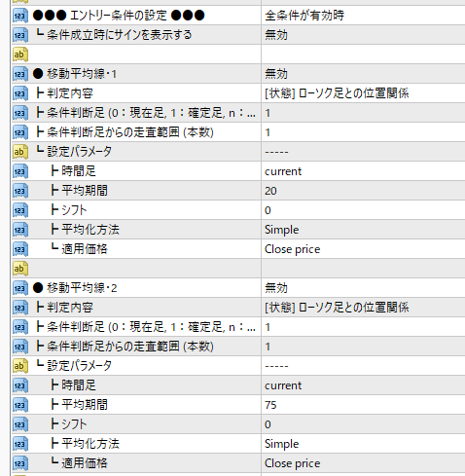Edit the 平均期間 value 20
The height and width of the screenshot is (476, 465).
click(x=363, y=191)
